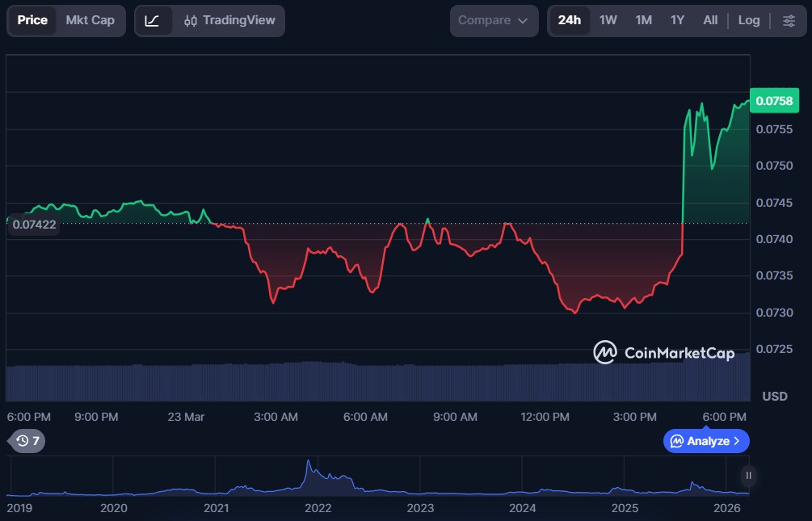This screenshot has height=521, width=812.
Task: Open chart settings sliders icon
Action: [789, 20]
